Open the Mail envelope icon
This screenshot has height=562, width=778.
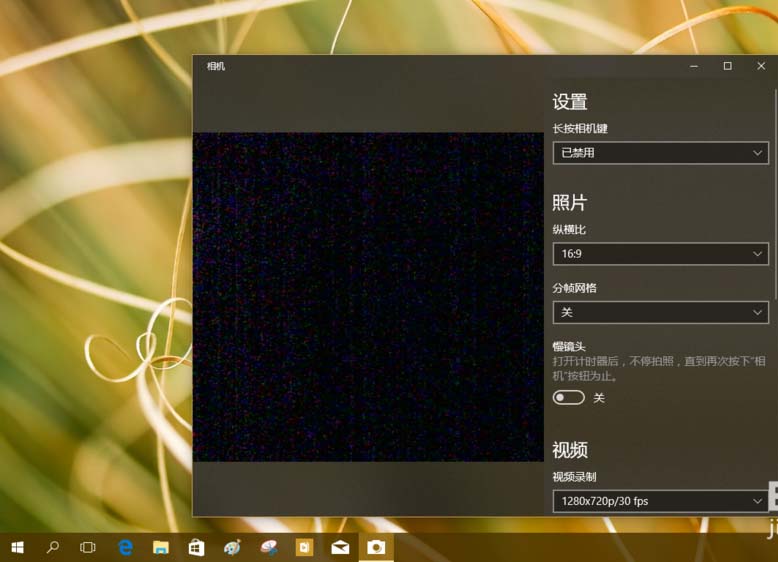click(x=340, y=547)
